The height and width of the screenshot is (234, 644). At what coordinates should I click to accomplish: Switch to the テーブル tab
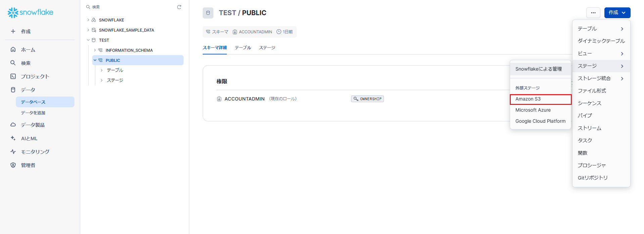[x=243, y=48]
